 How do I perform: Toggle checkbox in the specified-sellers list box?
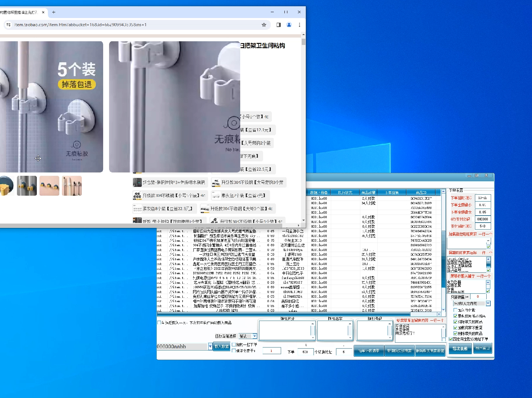[x=489, y=247]
